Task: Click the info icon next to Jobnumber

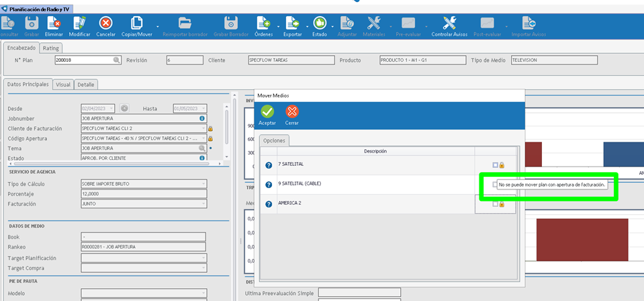Action: (x=202, y=118)
